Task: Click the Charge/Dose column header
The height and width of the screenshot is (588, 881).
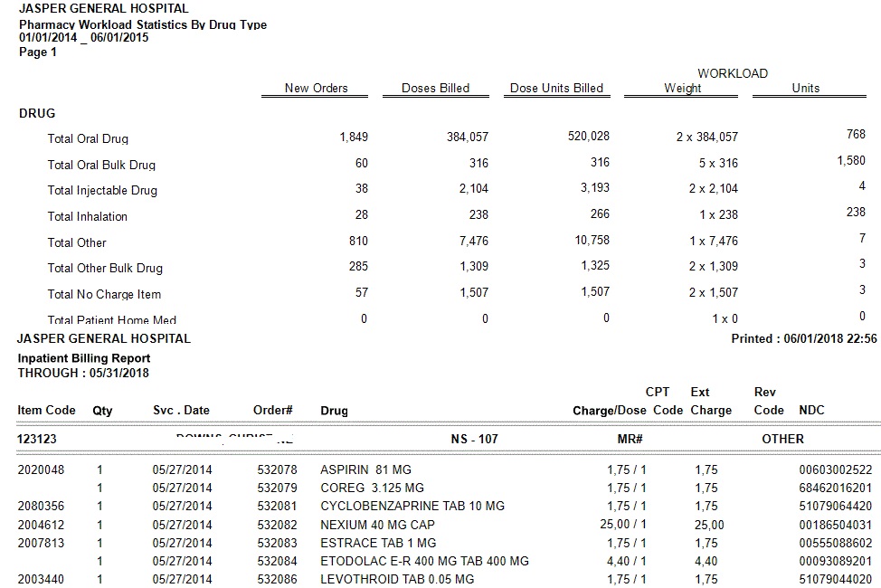Action: 610,411
